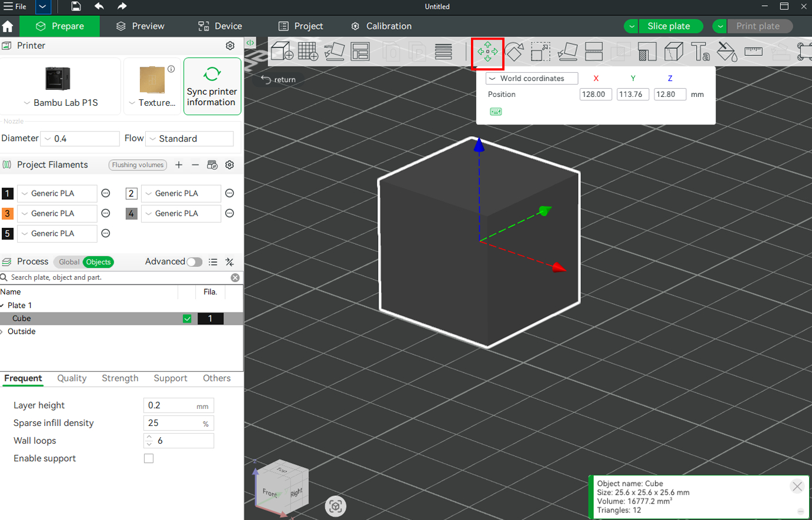Click the Layer height input field

pyautogui.click(x=179, y=405)
